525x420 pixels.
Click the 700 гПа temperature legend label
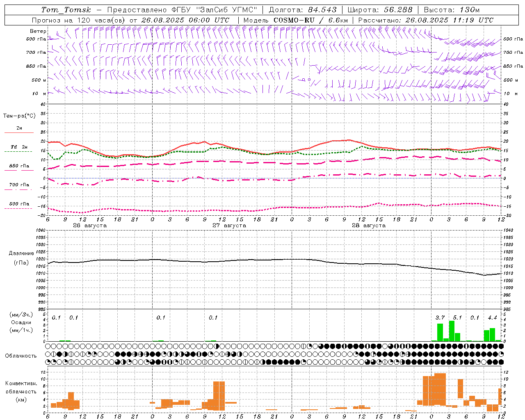(19, 185)
